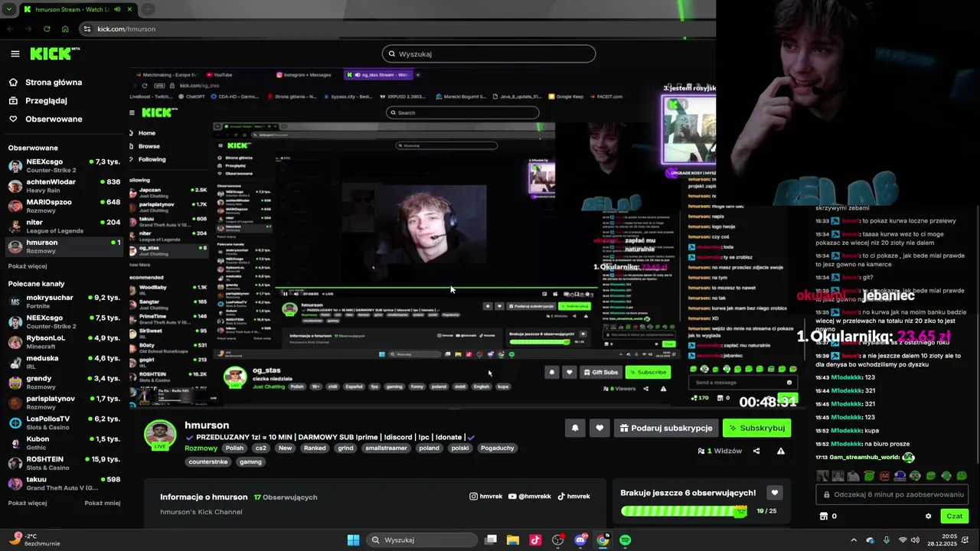Click the locked chat message field
This screenshot has height=551, width=980.
point(893,494)
